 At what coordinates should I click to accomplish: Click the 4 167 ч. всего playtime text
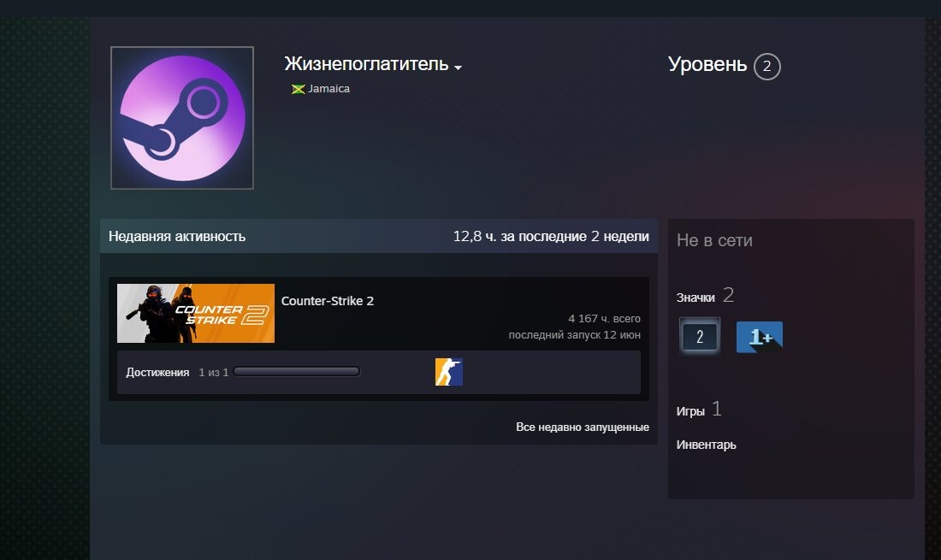[x=604, y=318]
